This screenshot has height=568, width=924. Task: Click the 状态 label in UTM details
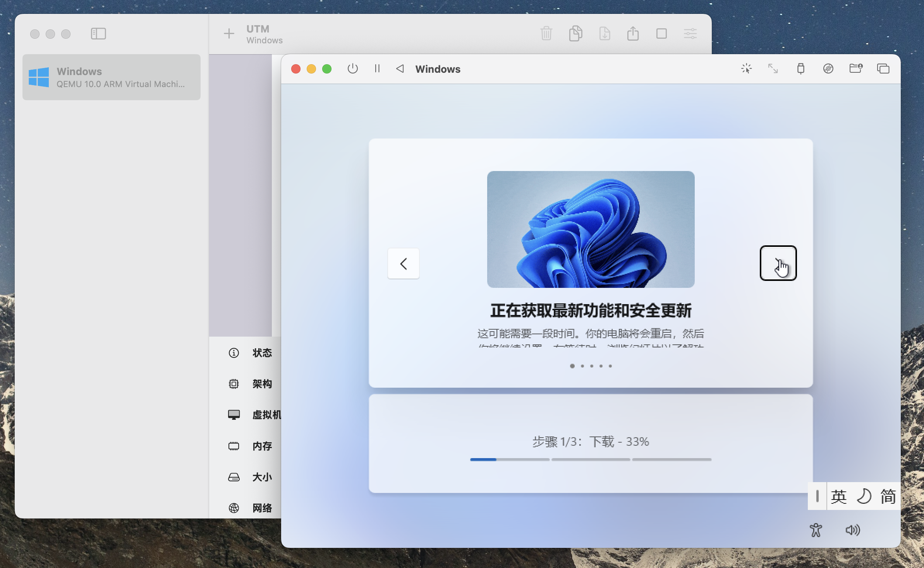coord(262,353)
